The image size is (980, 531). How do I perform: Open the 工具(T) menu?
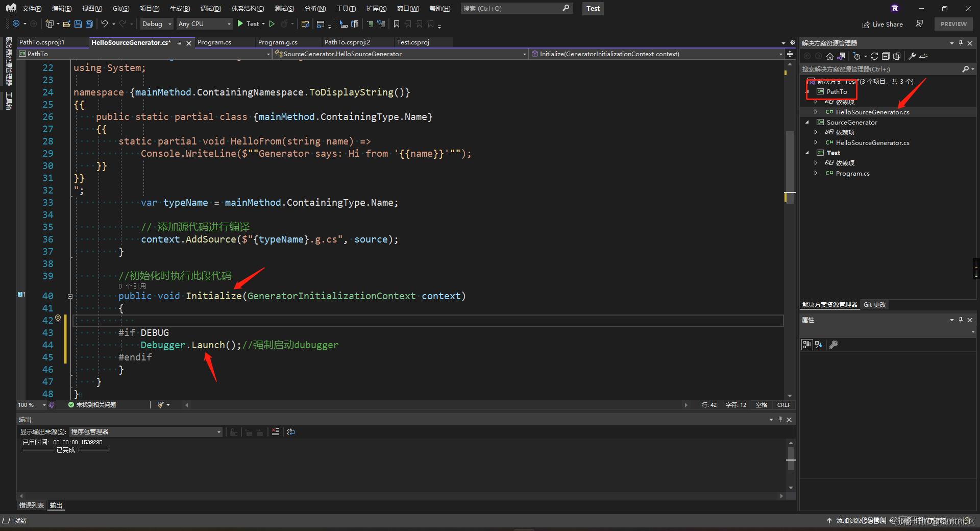click(346, 9)
